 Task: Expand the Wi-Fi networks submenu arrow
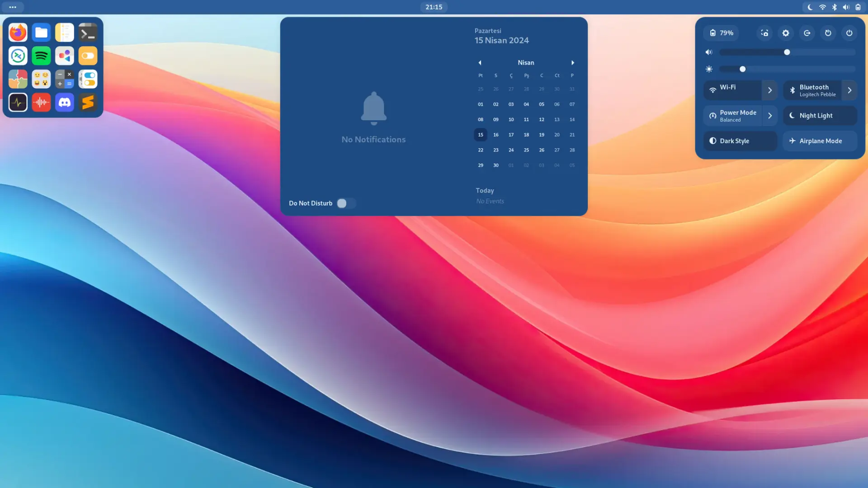pyautogui.click(x=770, y=90)
